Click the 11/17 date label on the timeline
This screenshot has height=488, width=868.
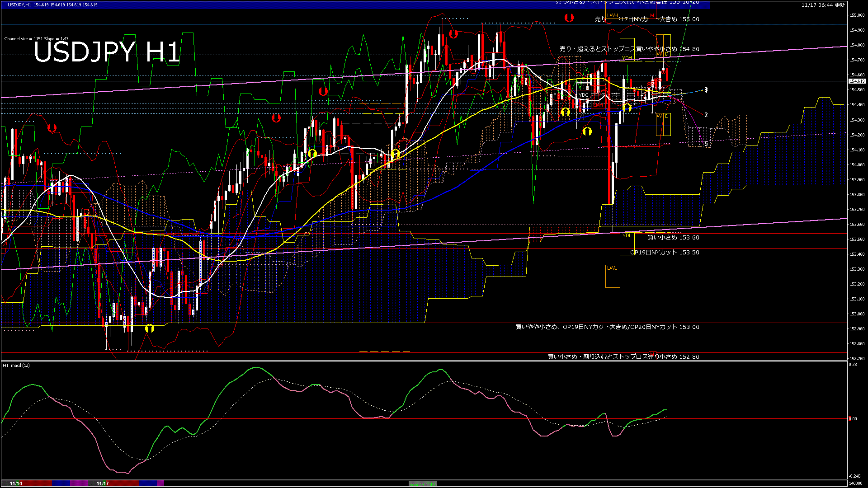pyautogui.click(x=103, y=483)
